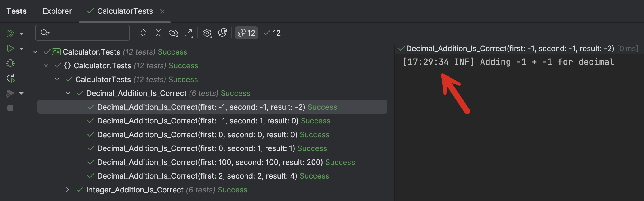Click inside the test search field

click(83, 32)
